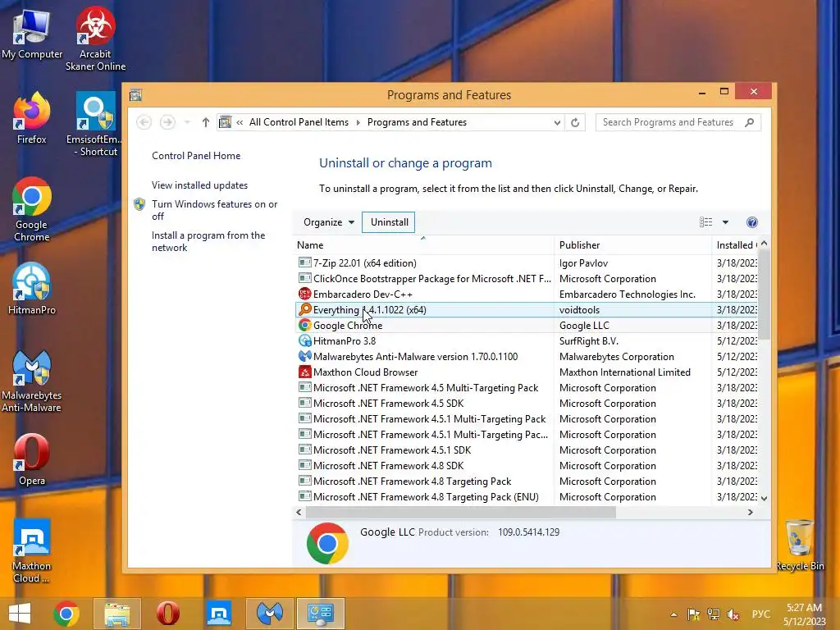Select the Opera desktop shortcut
The width and height of the screenshot is (840, 630).
pyautogui.click(x=32, y=459)
